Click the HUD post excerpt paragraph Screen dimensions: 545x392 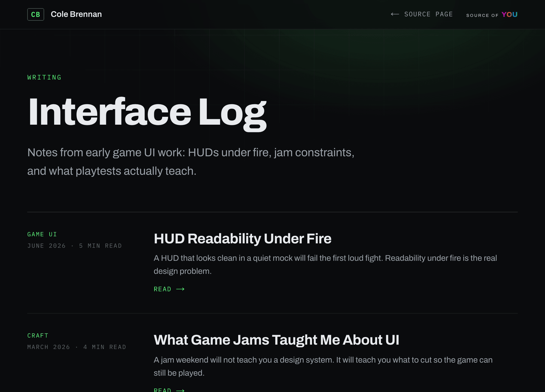[x=325, y=265]
